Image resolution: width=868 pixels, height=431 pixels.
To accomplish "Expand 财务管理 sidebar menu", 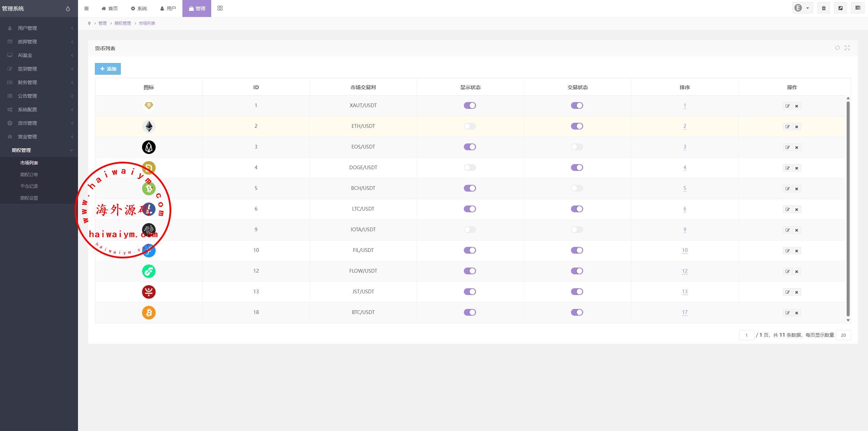I will point(27,82).
